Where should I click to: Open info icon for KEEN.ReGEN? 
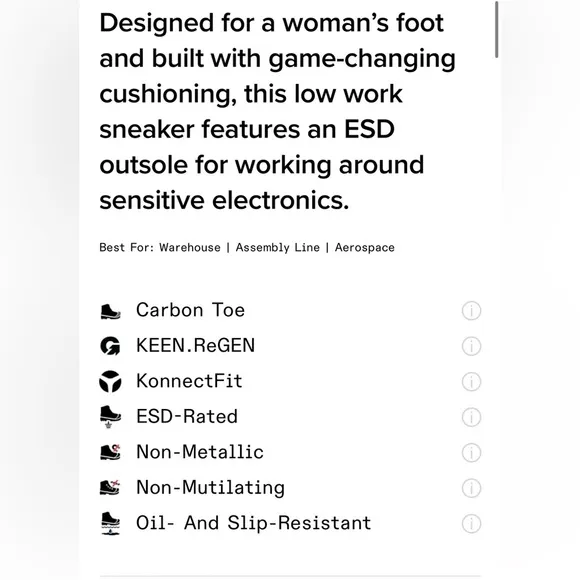point(471,346)
